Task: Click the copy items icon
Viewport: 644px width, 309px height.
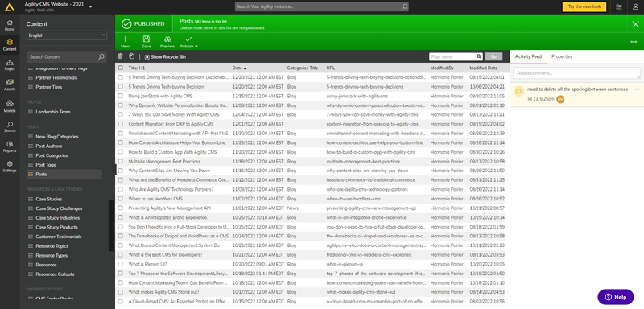Action: pyautogui.click(x=131, y=56)
